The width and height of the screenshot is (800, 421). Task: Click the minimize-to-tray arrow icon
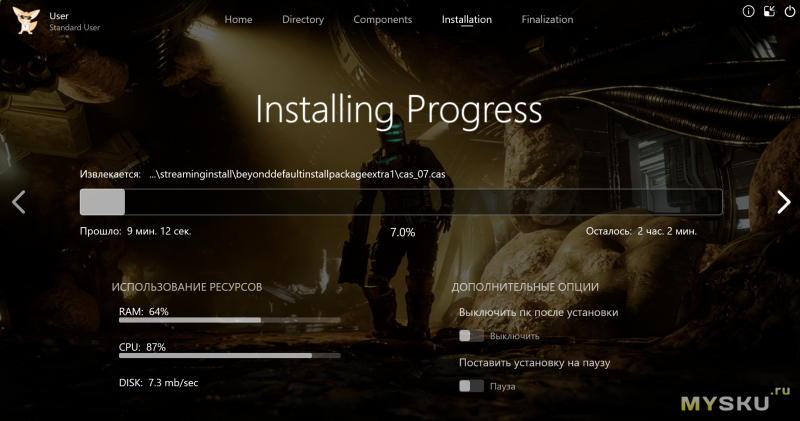767,12
